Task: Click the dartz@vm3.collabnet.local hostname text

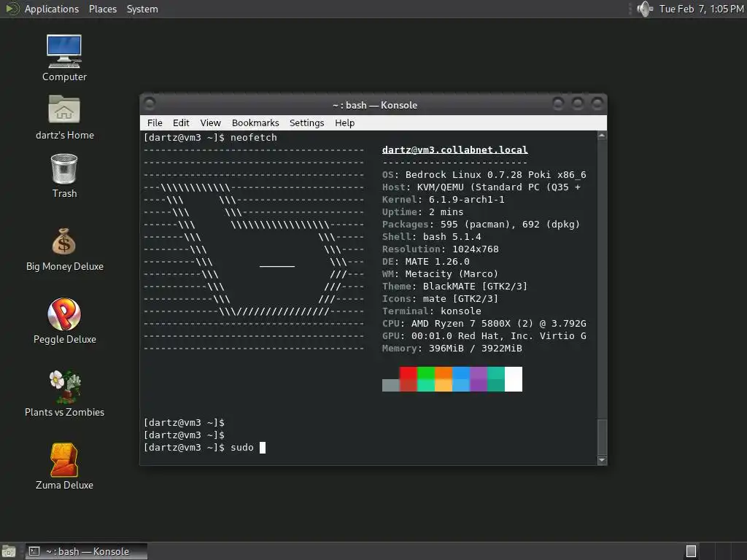Action: (455, 150)
